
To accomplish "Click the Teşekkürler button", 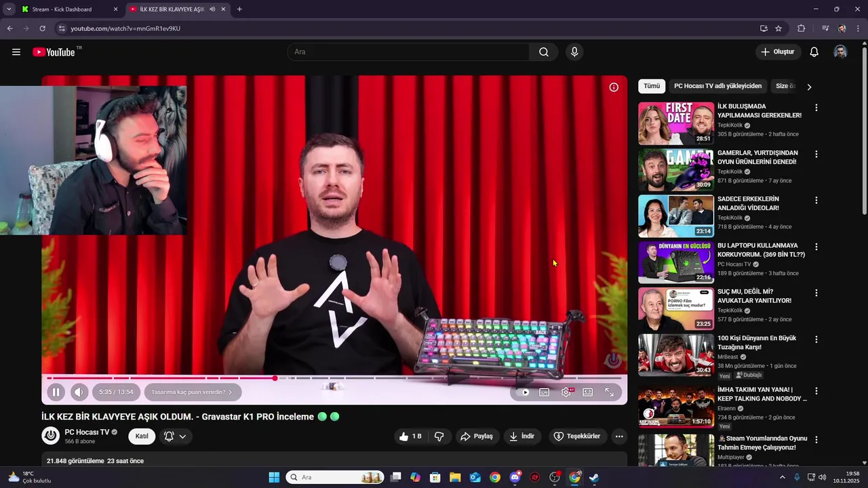I will point(577,436).
